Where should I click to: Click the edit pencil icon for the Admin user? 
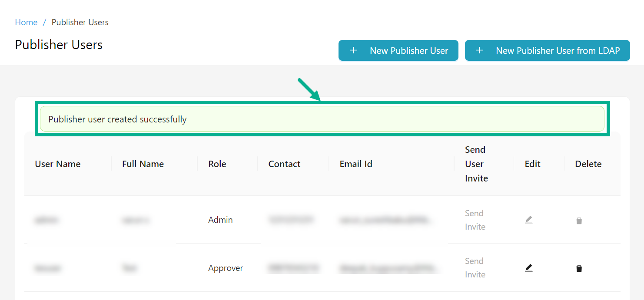pos(529,220)
